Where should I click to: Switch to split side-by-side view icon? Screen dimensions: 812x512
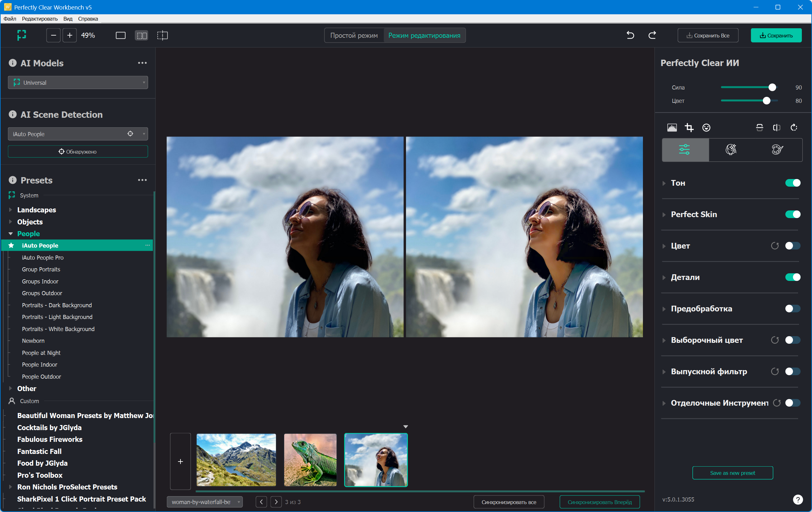141,36
